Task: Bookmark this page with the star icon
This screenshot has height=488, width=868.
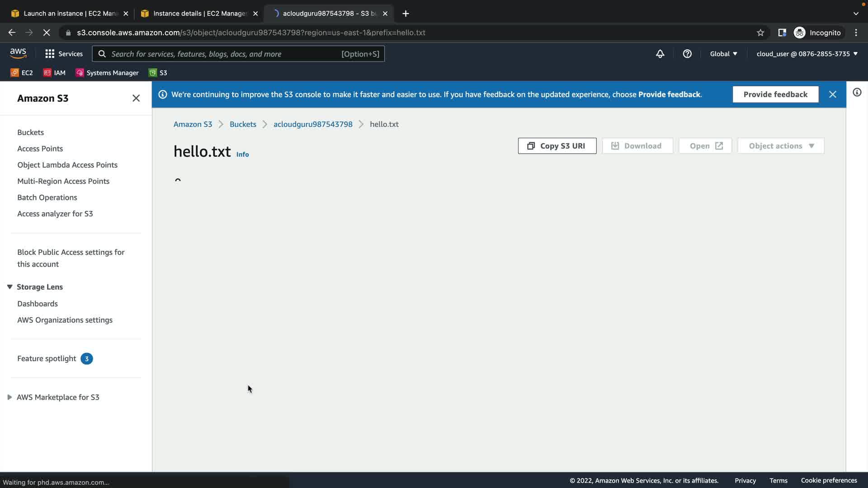Action: click(760, 33)
